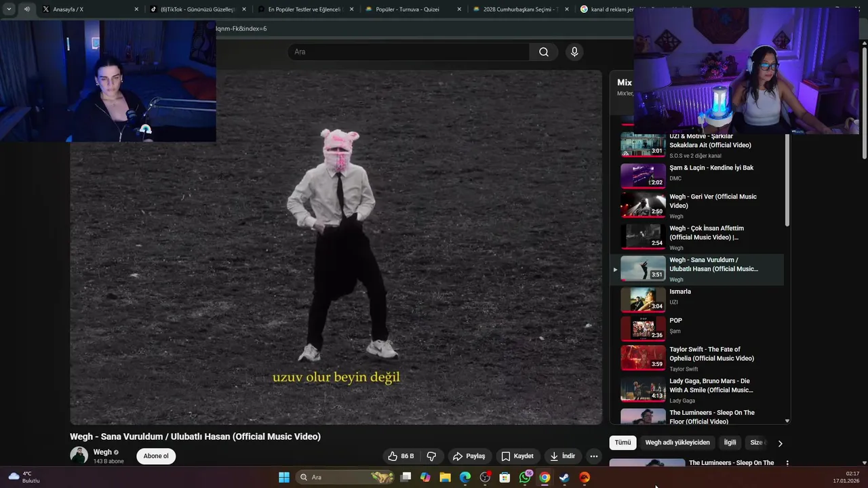Viewport: 868px width, 488px height.
Task: Click the Kaydet save button
Action: [x=517, y=456]
